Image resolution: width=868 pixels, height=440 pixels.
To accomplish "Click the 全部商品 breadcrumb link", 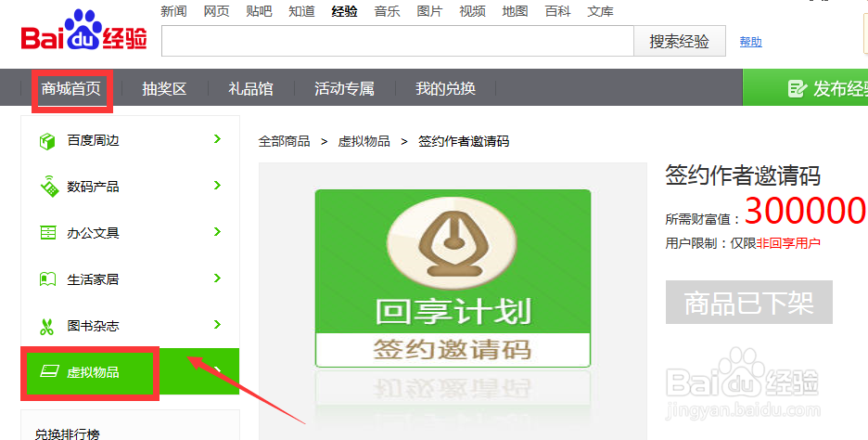I will tap(284, 141).
